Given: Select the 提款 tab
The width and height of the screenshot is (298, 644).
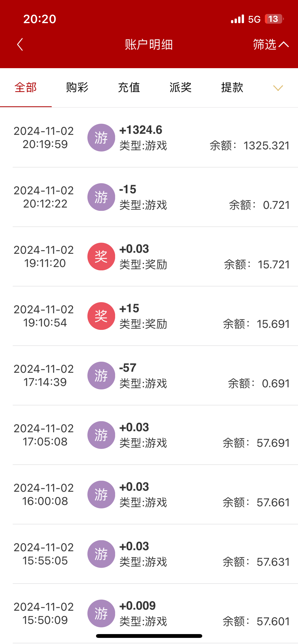Looking at the screenshot, I should click(x=232, y=87).
